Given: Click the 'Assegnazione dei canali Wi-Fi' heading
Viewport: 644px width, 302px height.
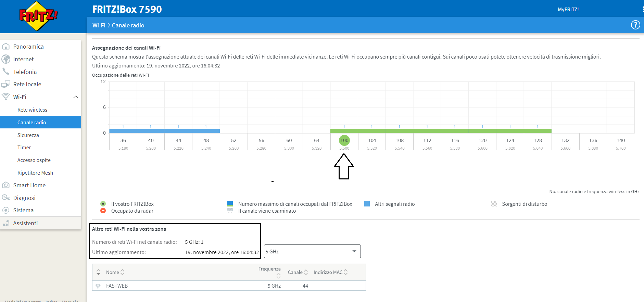Looking at the screenshot, I should tap(126, 48).
